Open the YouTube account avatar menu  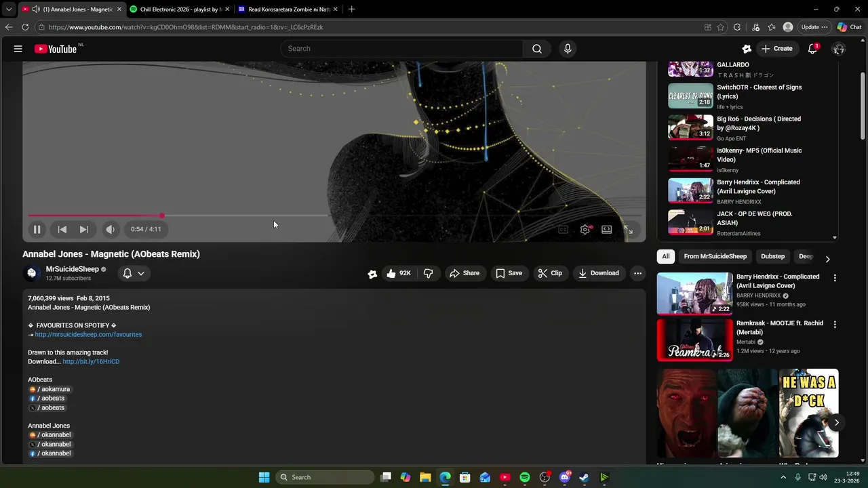pyautogui.click(x=839, y=49)
